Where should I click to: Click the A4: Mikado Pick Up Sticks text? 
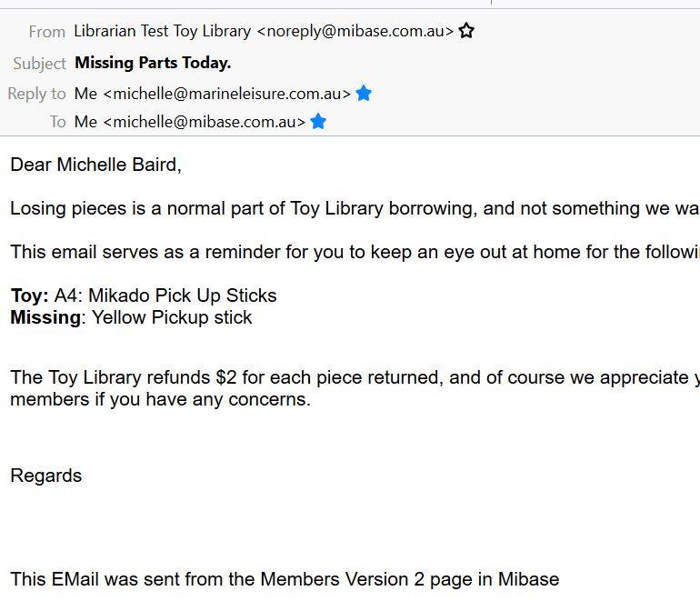[x=165, y=295]
